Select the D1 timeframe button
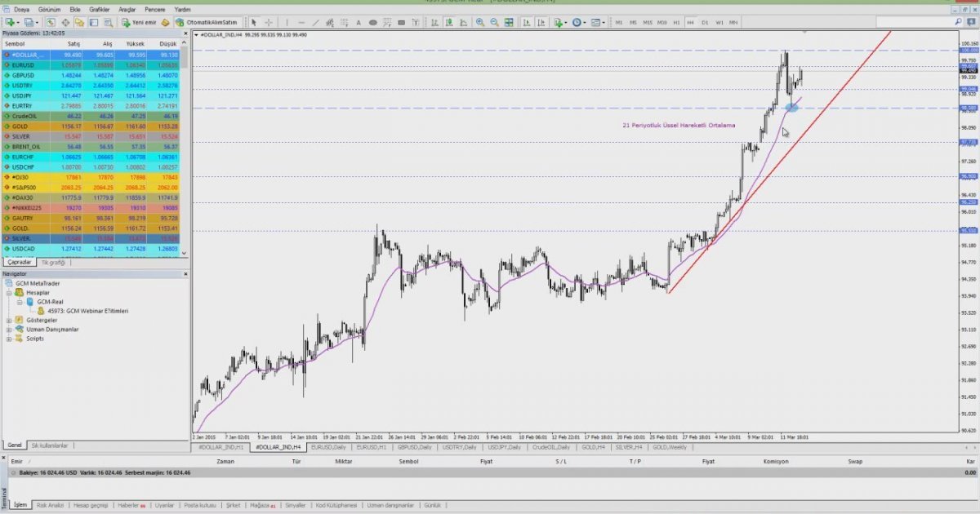The width and height of the screenshot is (980, 514). [705, 23]
